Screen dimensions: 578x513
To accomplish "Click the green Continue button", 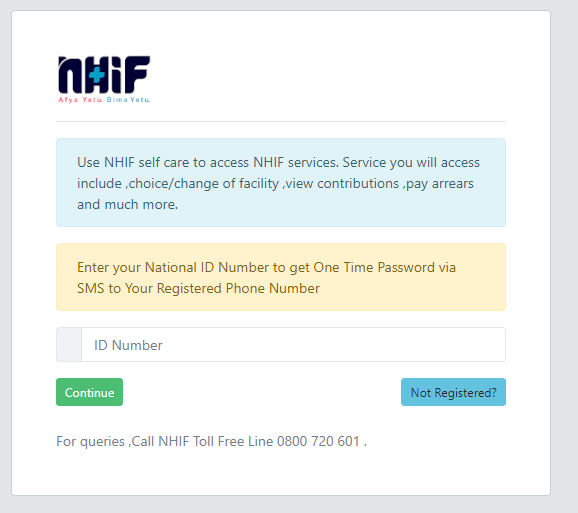I will (90, 392).
